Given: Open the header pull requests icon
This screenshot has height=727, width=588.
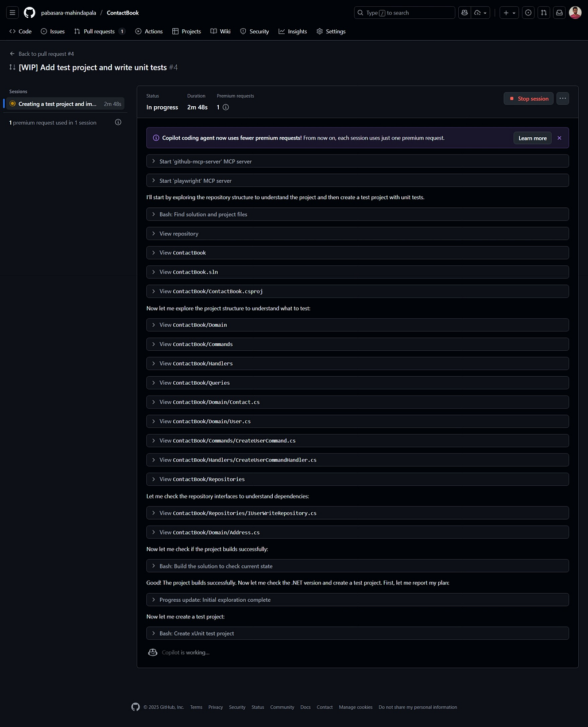Looking at the screenshot, I should [544, 13].
